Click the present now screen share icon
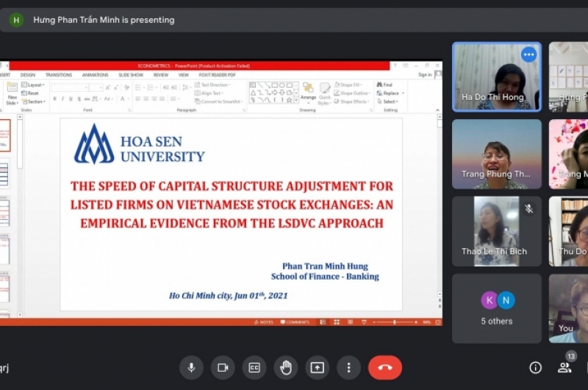 [318, 367]
